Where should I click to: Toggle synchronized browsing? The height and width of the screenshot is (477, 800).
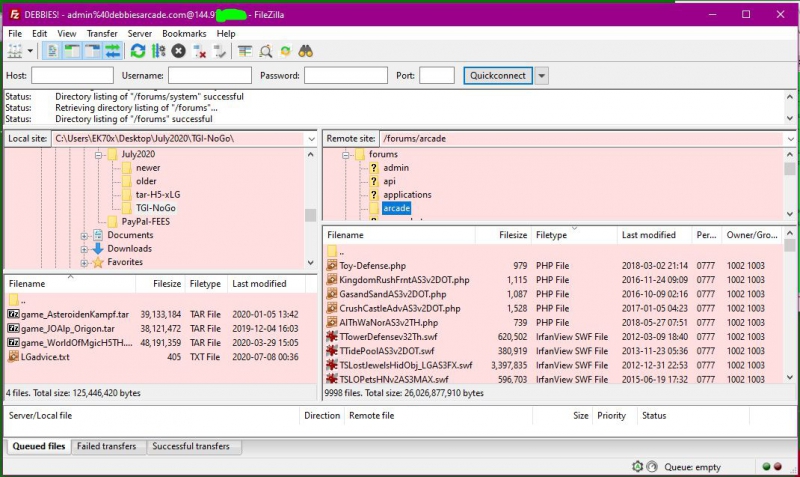pyautogui.click(x=285, y=51)
